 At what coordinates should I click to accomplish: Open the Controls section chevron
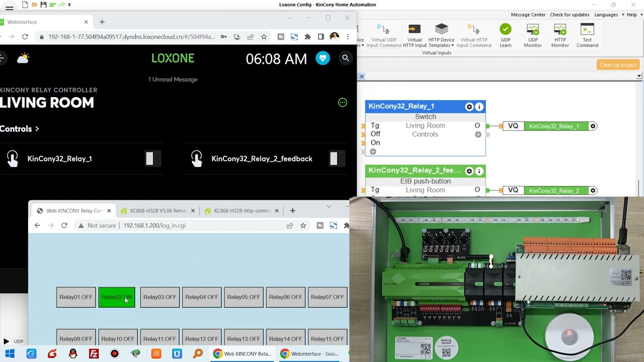point(37,129)
